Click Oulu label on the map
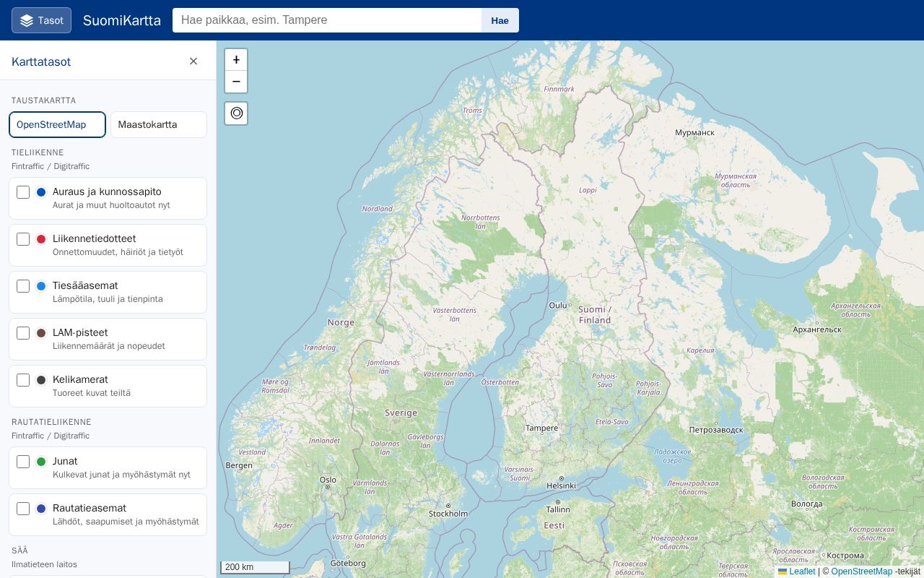 [x=558, y=305]
